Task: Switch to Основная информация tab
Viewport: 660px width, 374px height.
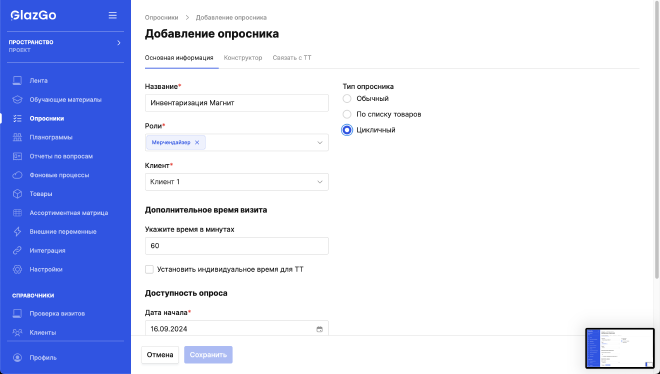Action: pyautogui.click(x=179, y=58)
